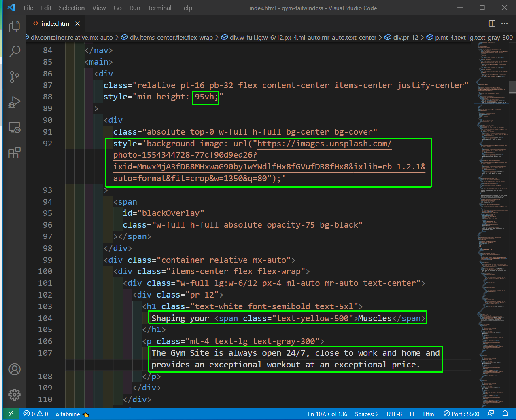Open the Go menu
516x420 pixels.
117,8
